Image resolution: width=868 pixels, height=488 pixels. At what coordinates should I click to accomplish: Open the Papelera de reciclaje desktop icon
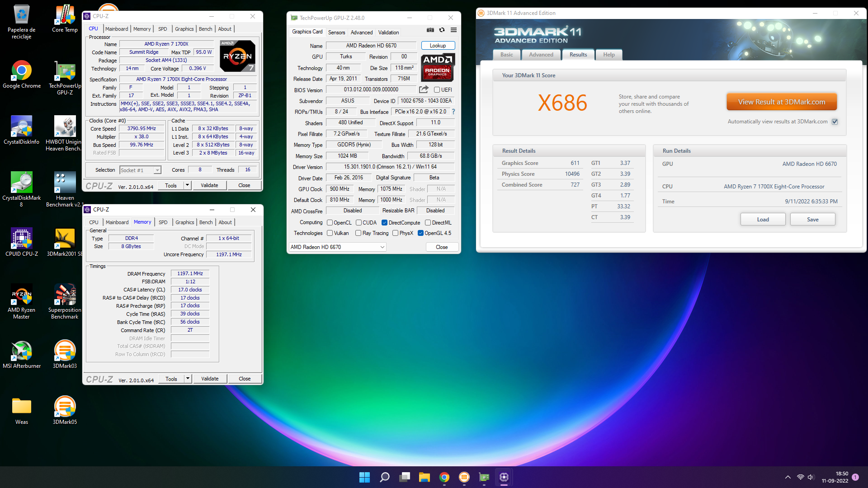pos(21,22)
